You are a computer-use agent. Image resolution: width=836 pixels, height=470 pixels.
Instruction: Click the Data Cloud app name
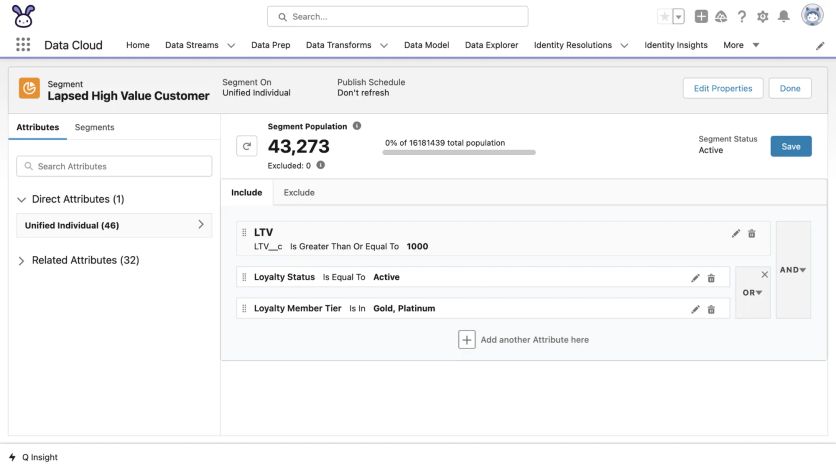(x=73, y=45)
